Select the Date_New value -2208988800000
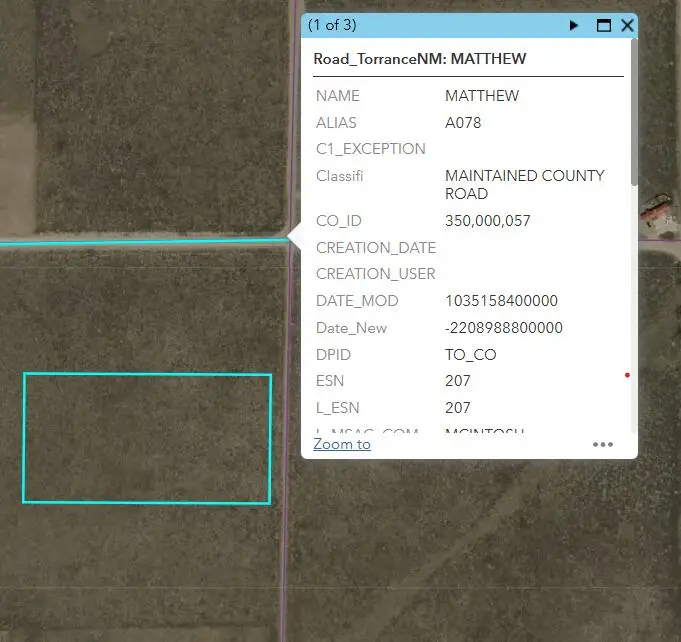 tap(504, 328)
